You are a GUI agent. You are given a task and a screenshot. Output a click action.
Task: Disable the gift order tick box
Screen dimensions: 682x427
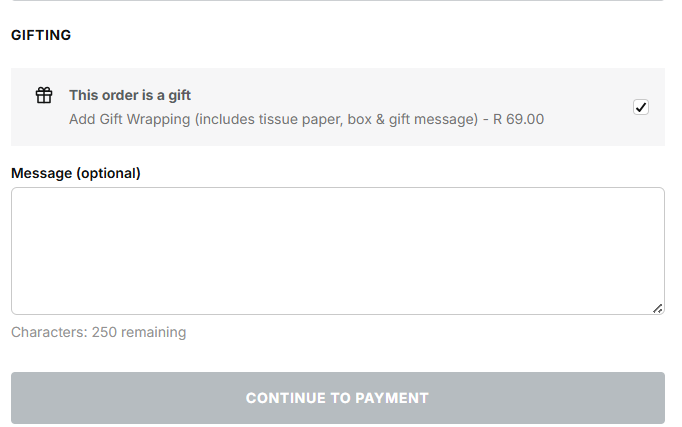point(641,107)
